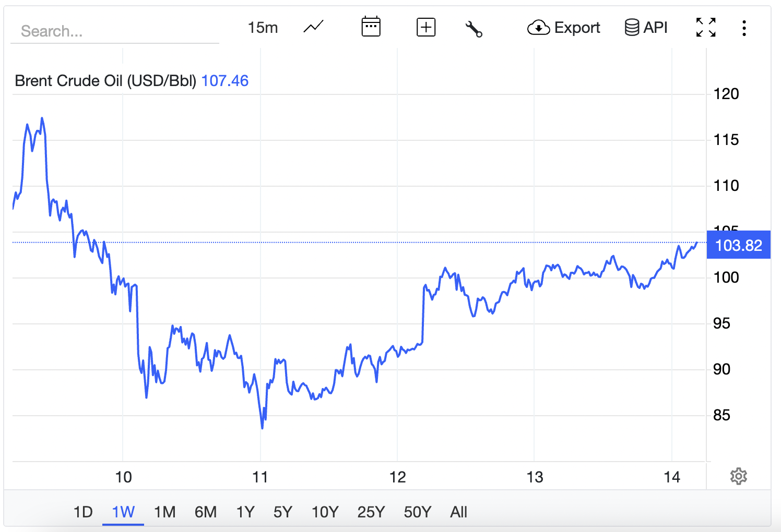Switch to the 6M time range

point(206,512)
